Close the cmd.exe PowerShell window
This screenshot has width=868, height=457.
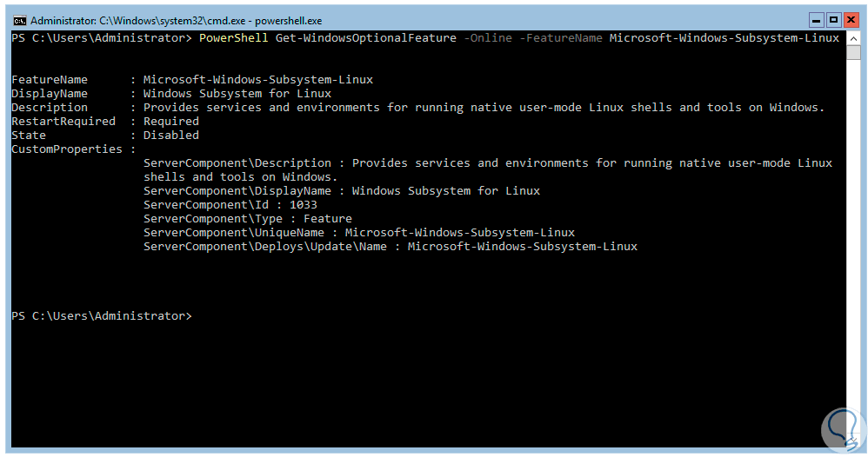coord(851,19)
